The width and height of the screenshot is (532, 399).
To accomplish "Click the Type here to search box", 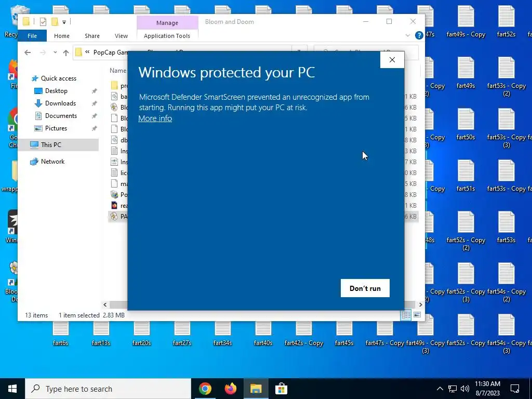I will click(108, 389).
